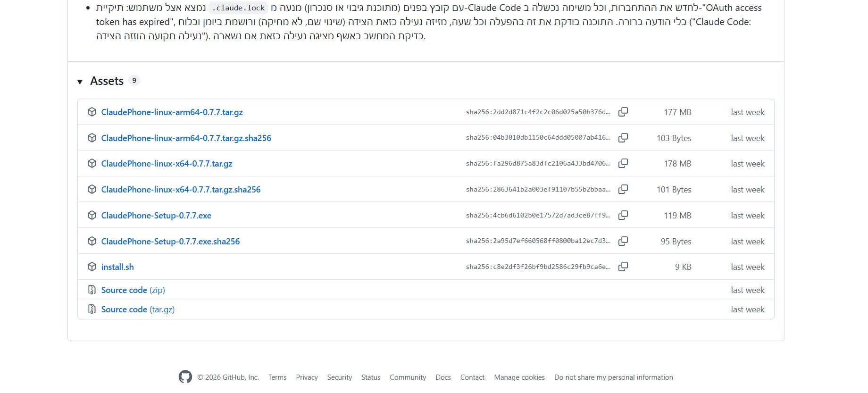
Task: Copy sha256 for ClaudePhone-Setup-0.7.7.exe.sha256
Action: click(623, 241)
